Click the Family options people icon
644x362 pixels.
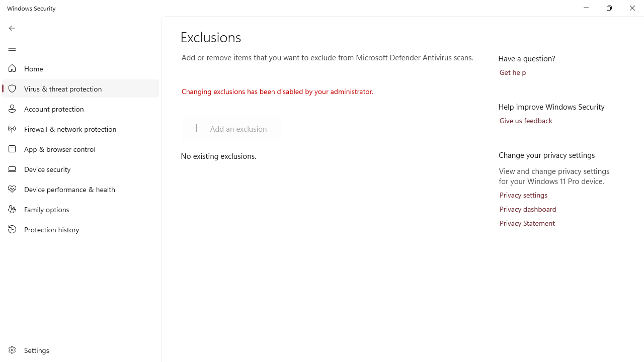tap(12, 209)
